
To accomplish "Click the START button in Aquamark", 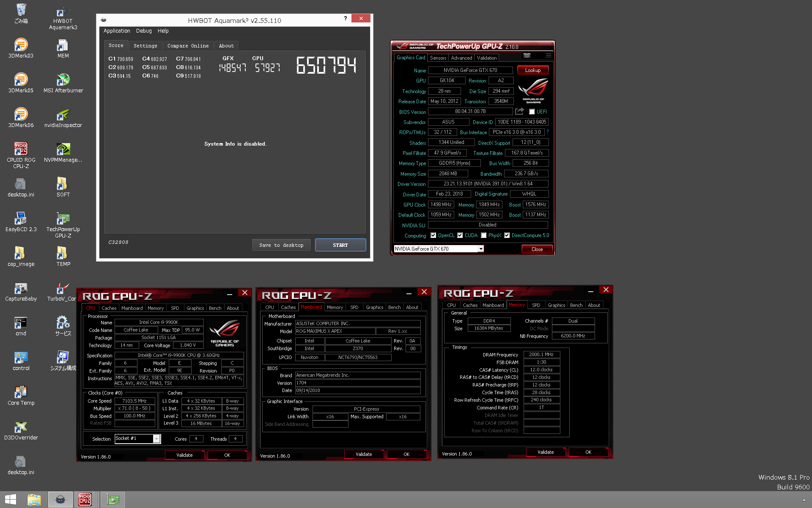I will (x=340, y=245).
